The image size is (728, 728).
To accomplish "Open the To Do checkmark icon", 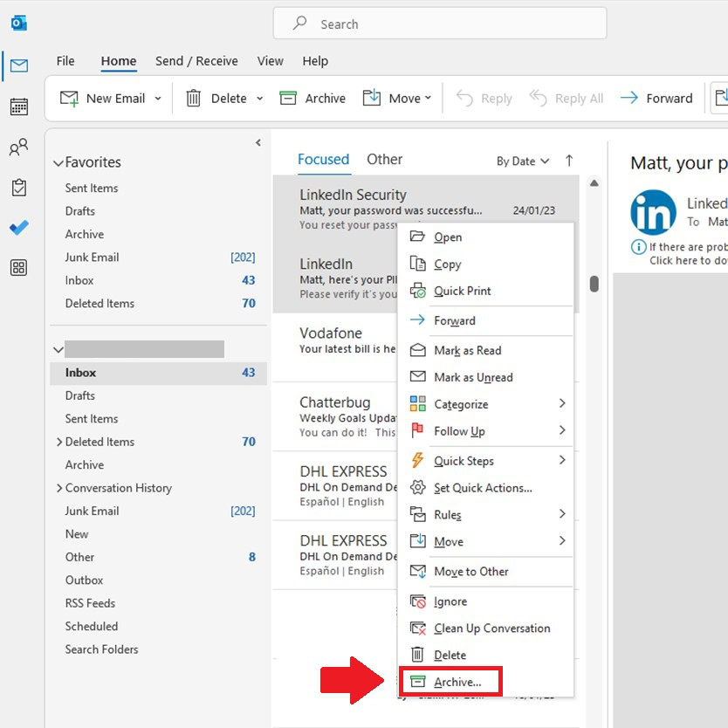I will click(x=18, y=228).
